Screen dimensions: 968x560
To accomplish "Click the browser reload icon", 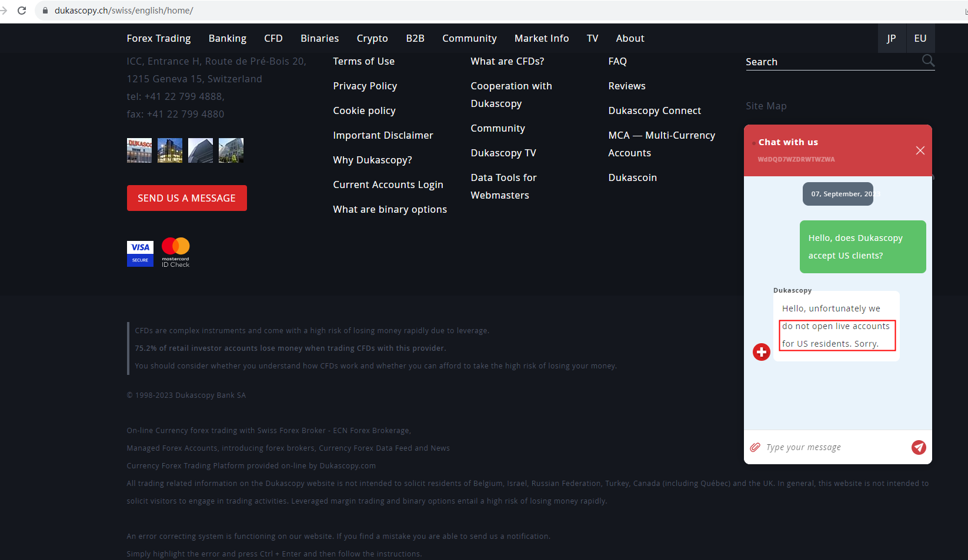I will pos(22,10).
